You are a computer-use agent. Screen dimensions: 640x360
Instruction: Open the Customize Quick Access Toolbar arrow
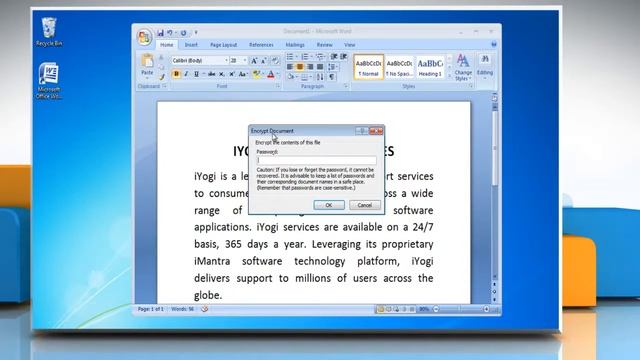pos(196,33)
